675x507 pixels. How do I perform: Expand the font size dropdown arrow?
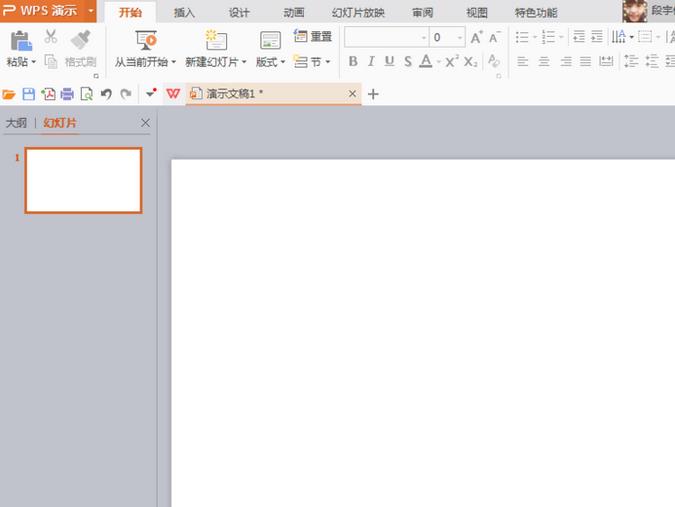click(x=460, y=38)
